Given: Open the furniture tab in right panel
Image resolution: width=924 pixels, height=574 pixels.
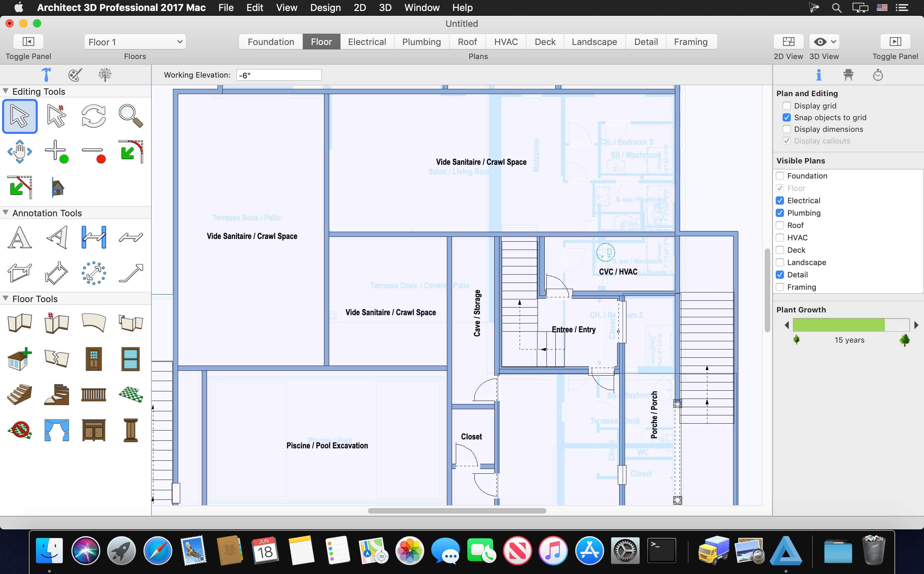Looking at the screenshot, I should (848, 75).
